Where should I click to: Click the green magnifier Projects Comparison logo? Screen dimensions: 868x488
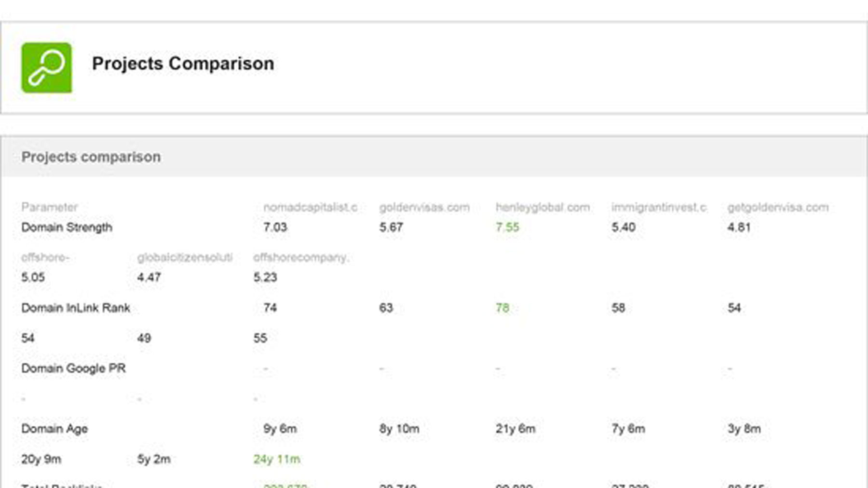pyautogui.click(x=47, y=68)
